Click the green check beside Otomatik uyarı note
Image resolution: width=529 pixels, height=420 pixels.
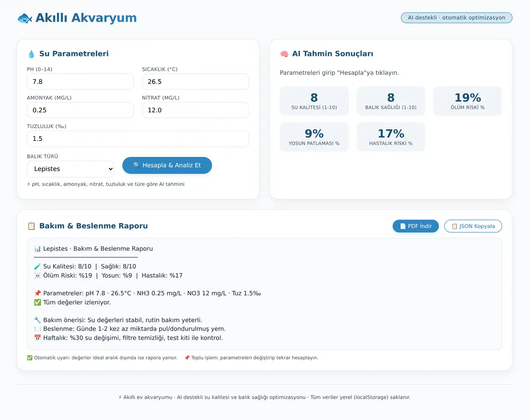[30, 358]
